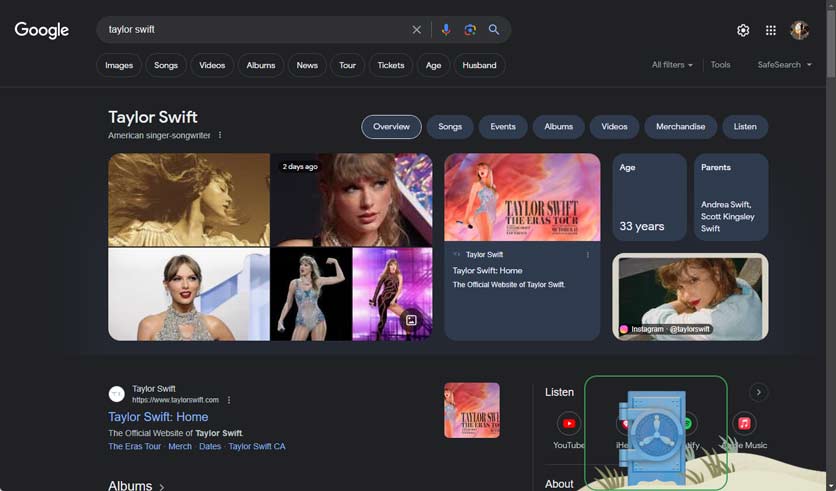Screen dimensions: 836x491
Task: Filter results by the Tickets chip
Action: 391,65
